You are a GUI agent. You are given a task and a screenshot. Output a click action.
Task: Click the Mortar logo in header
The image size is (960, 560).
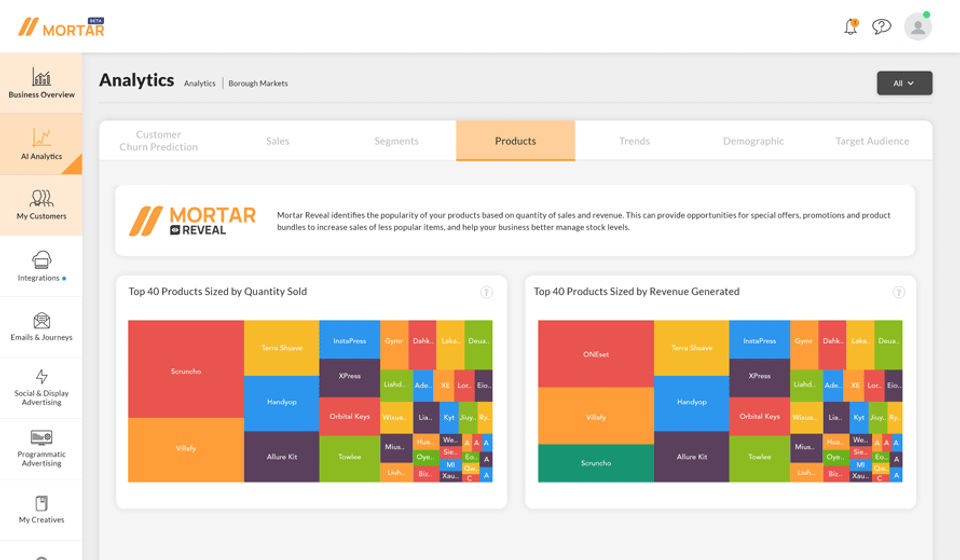[x=61, y=27]
